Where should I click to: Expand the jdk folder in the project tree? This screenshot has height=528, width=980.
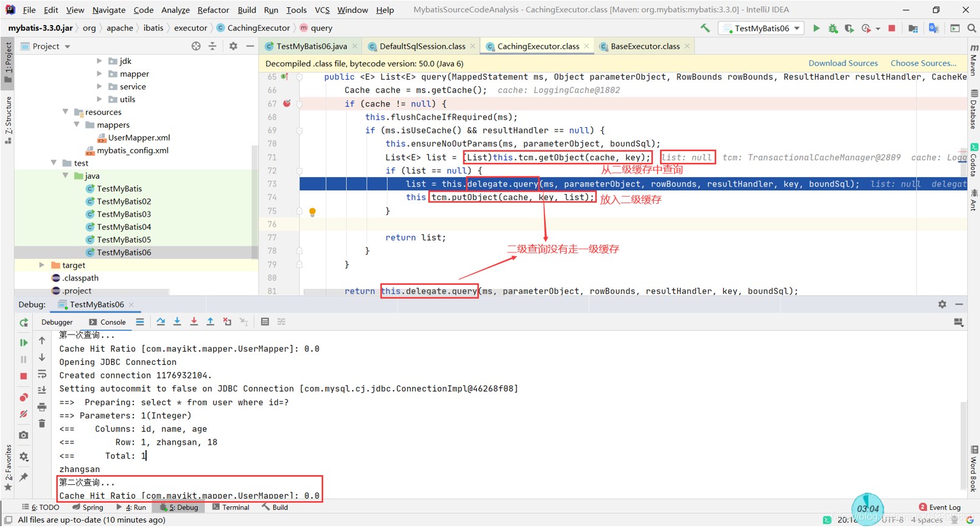coord(99,61)
